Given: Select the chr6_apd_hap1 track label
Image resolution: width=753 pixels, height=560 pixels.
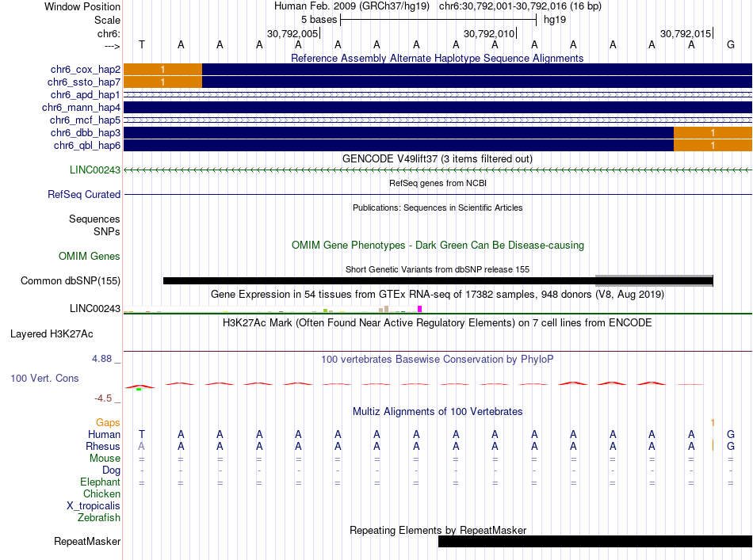Looking at the screenshot, I should [x=86, y=94].
